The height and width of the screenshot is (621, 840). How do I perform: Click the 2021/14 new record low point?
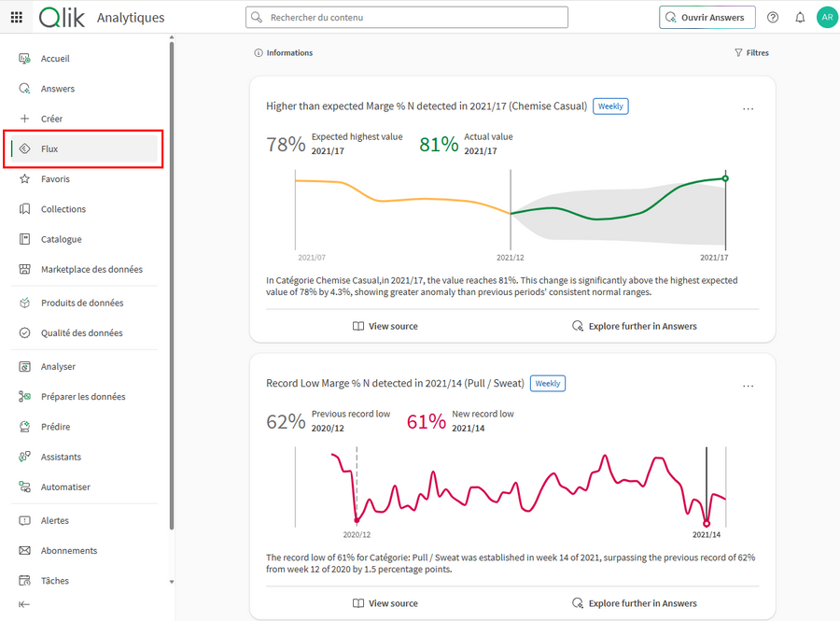click(x=707, y=523)
